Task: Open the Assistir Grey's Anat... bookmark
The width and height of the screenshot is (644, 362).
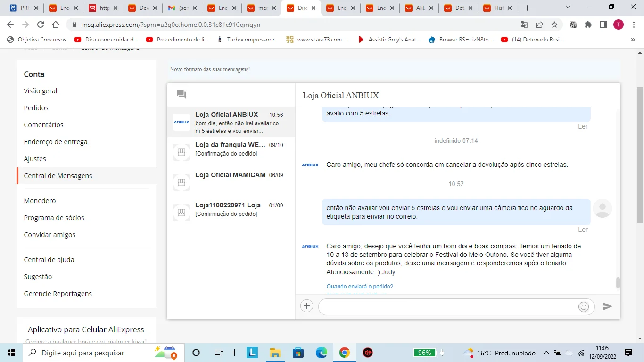Action: [x=389, y=40]
